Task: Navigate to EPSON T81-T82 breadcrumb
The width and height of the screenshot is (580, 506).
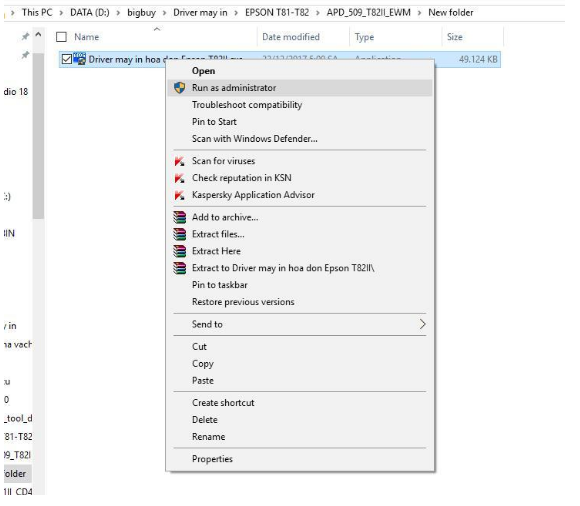Action: [277, 13]
